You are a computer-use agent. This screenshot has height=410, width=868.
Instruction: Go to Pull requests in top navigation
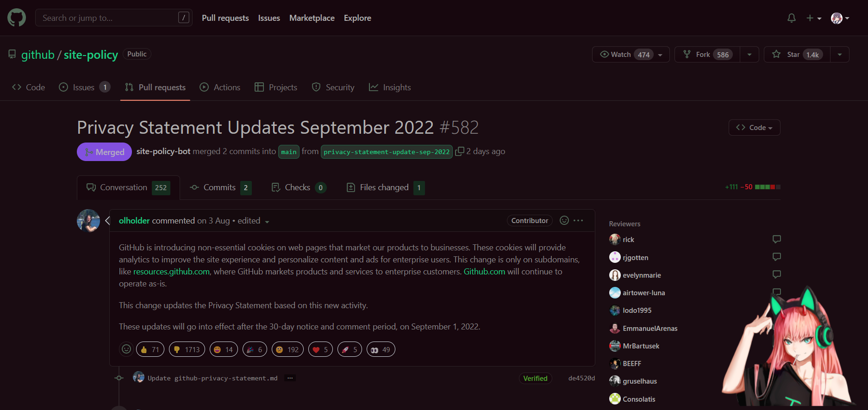point(225,18)
